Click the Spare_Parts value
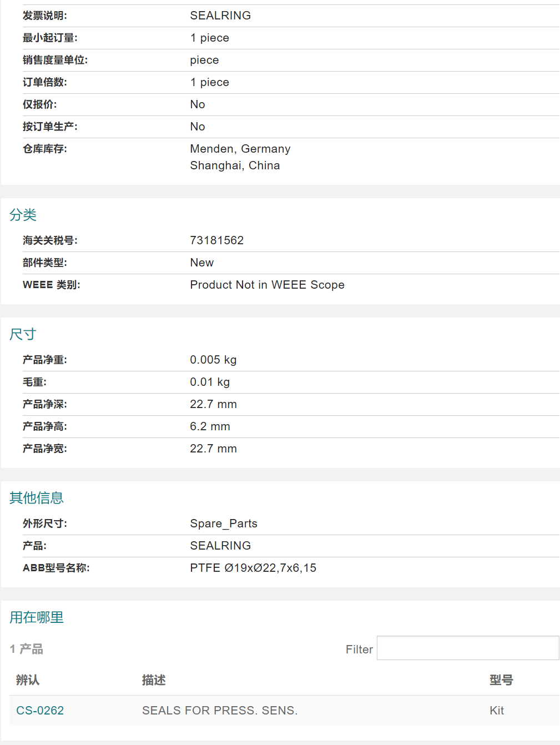The height and width of the screenshot is (745, 560). click(x=224, y=523)
